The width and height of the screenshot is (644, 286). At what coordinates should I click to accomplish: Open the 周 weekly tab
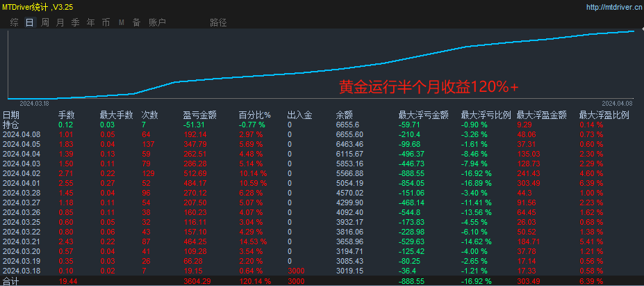coord(44,23)
